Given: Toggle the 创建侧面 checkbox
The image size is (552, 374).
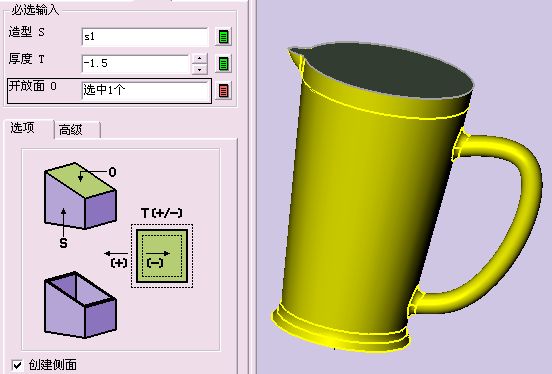Looking at the screenshot, I should click(x=17, y=365).
